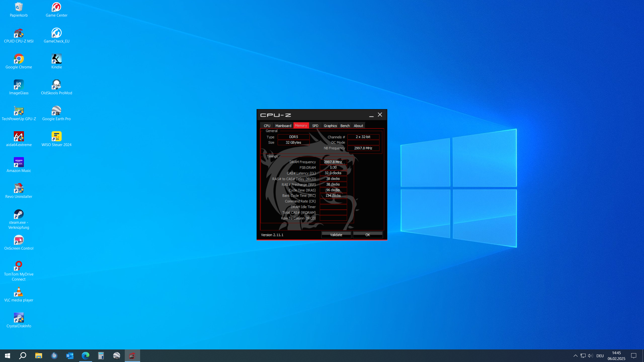Show hidden system tray icons
The width and height of the screenshot is (644, 362).
575,356
